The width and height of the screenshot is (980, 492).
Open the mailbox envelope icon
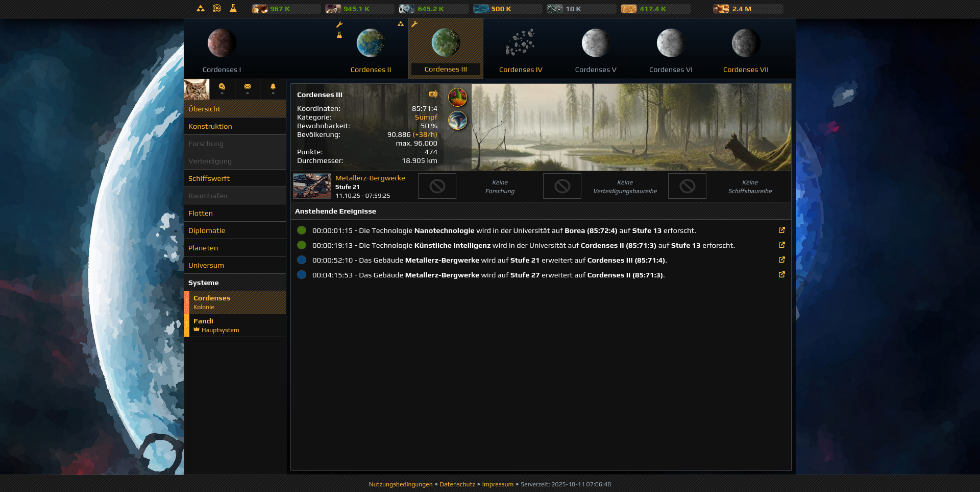248,87
